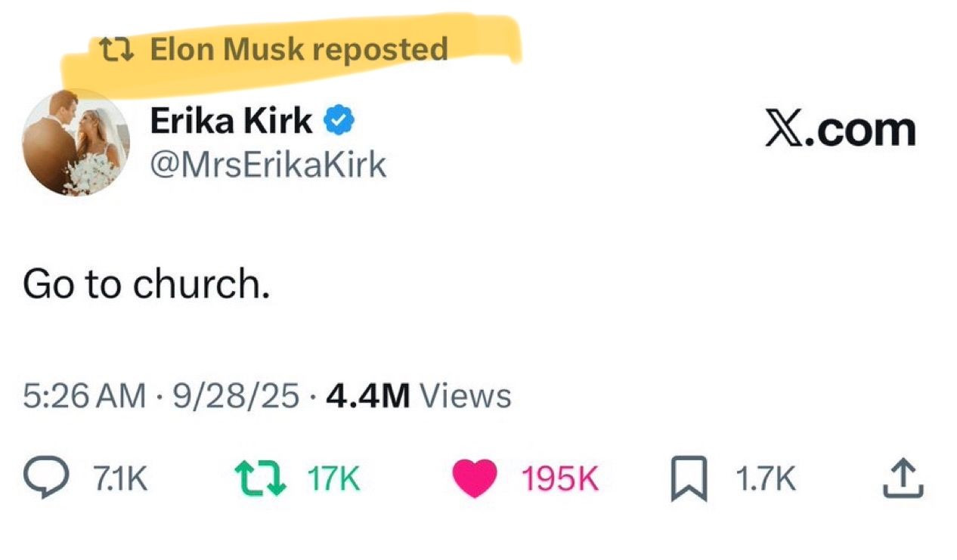This screenshot has width=957, height=560.
Task: Click the 1.7K bookmarks count
Action: [x=765, y=479]
